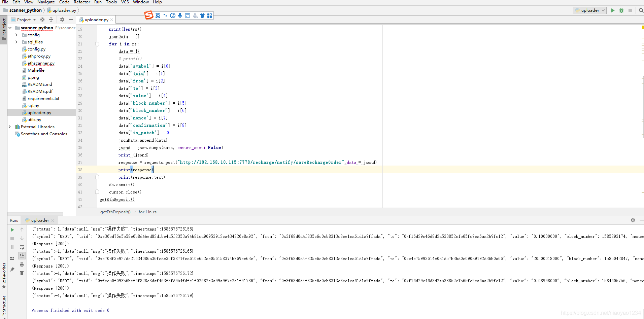Open the Sogou soft keyboard icon
This screenshot has height=319, width=644.
(x=188, y=15)
